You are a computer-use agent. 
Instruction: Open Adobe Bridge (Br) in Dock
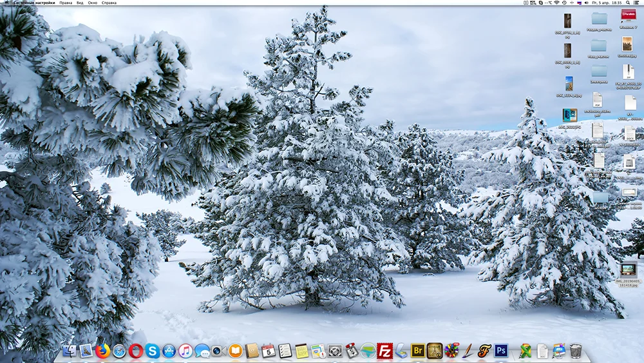[418, 351]
